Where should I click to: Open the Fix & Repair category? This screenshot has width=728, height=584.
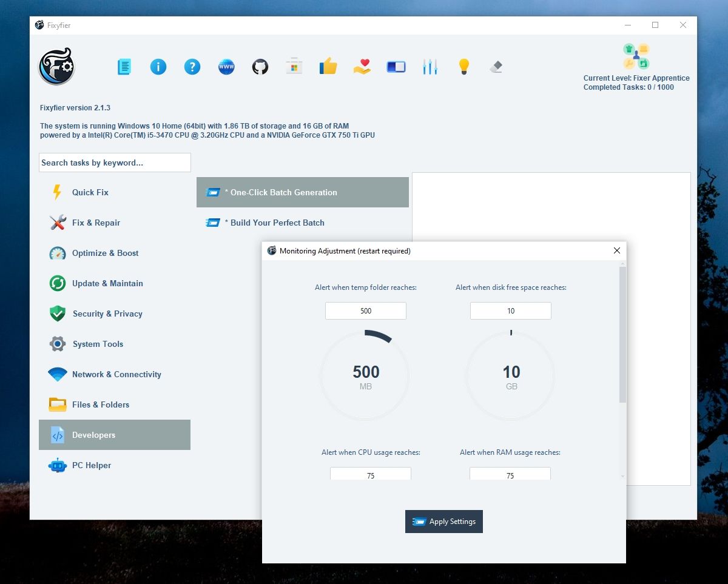[115, 223]
